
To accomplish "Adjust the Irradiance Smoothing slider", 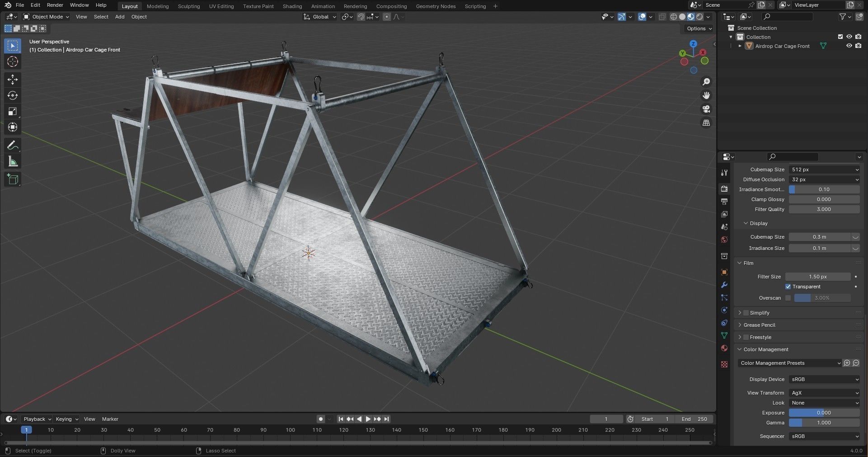I will (824, 189).
